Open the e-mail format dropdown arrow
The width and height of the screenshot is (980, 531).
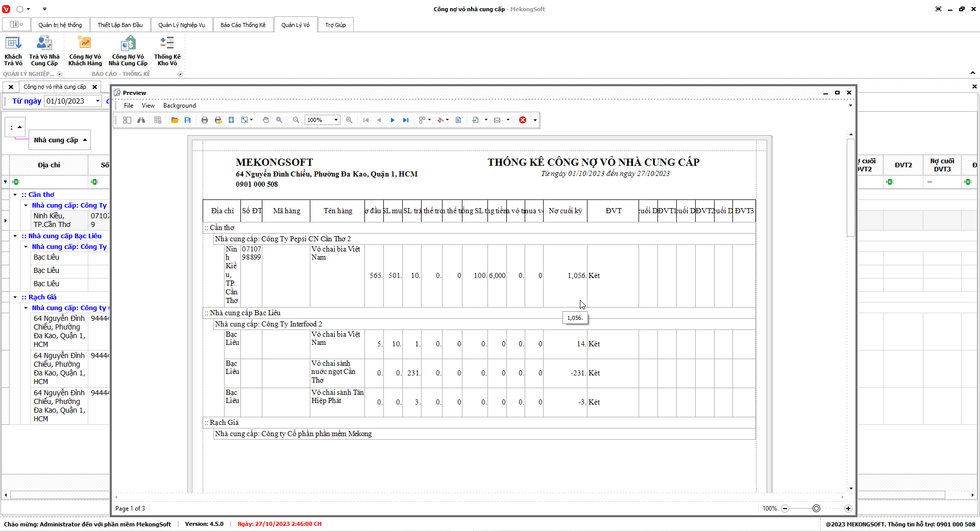(x=508, y=120)
